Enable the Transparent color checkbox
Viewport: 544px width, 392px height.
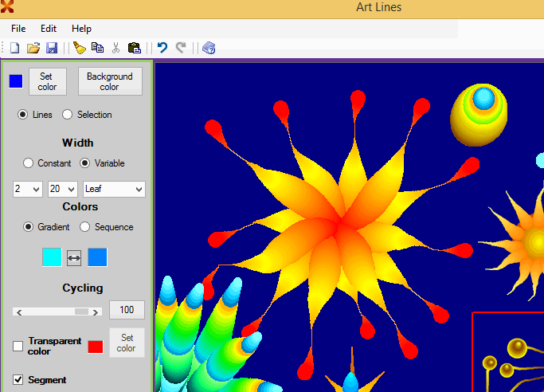point(18,346)
